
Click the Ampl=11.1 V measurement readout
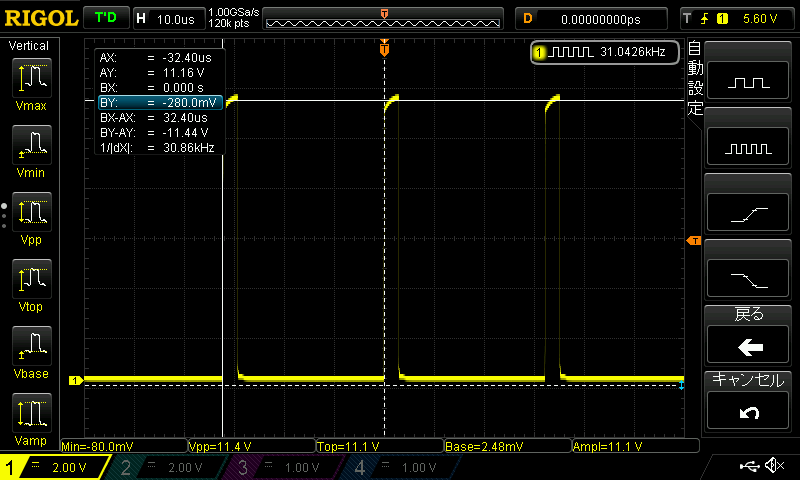tap(636, 446)
